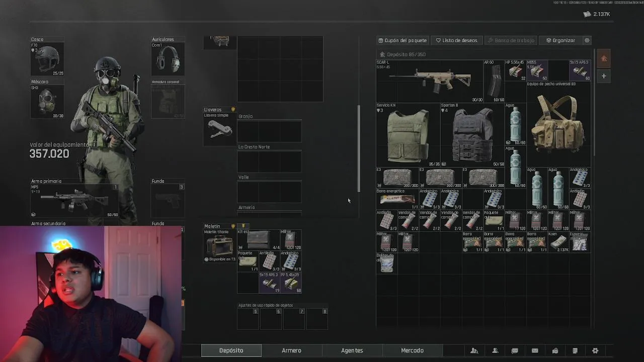This screenshot has height=362, width=644.
Task: Switch to the Depósito tab
Action: (231, 350)
